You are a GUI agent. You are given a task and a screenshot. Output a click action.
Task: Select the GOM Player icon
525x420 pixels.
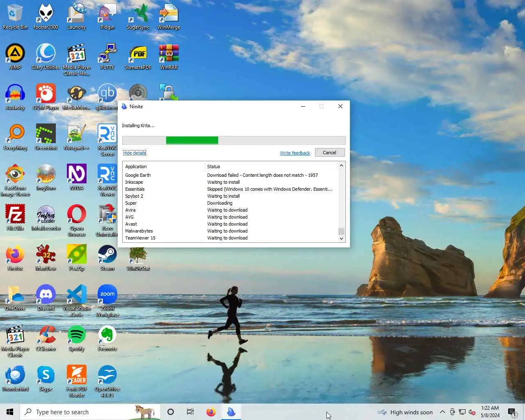(46, 97)
